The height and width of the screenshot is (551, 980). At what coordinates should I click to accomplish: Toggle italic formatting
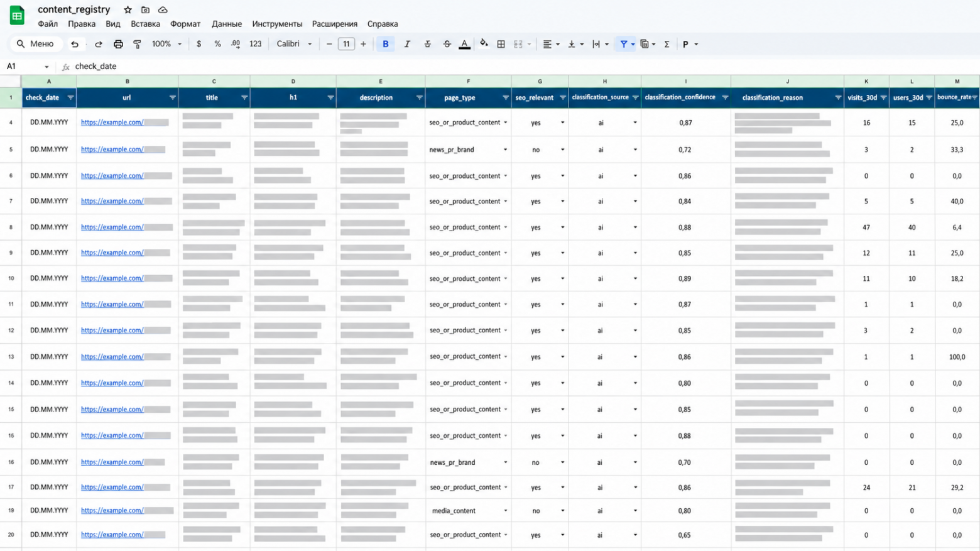[x=407, y=44]
